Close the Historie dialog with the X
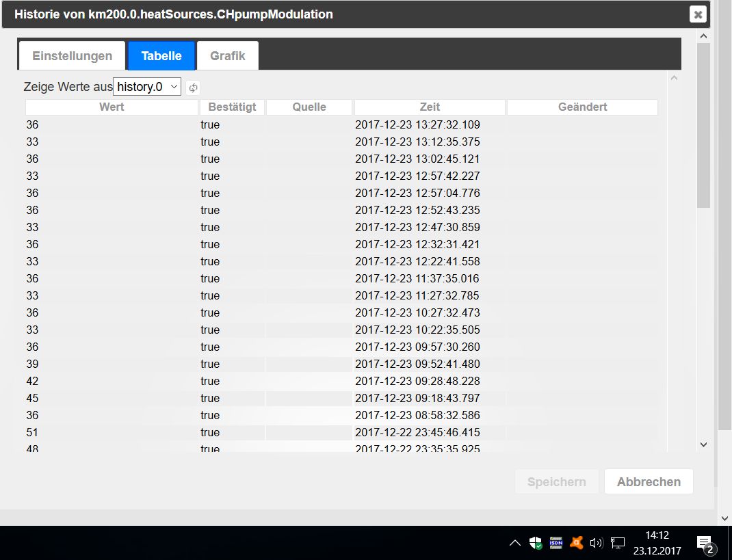The width and height of the screenshot is (732, 560). [x=698, y=14]
